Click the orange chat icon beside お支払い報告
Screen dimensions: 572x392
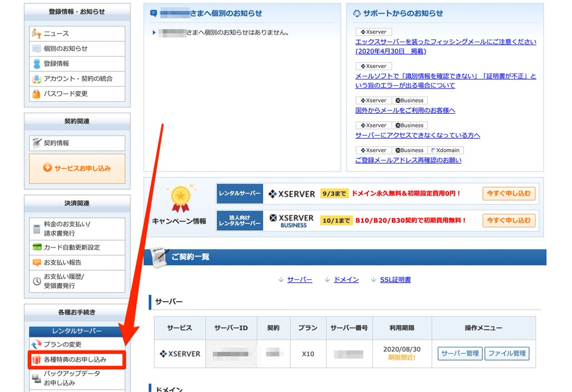click(x=37, y=263)
